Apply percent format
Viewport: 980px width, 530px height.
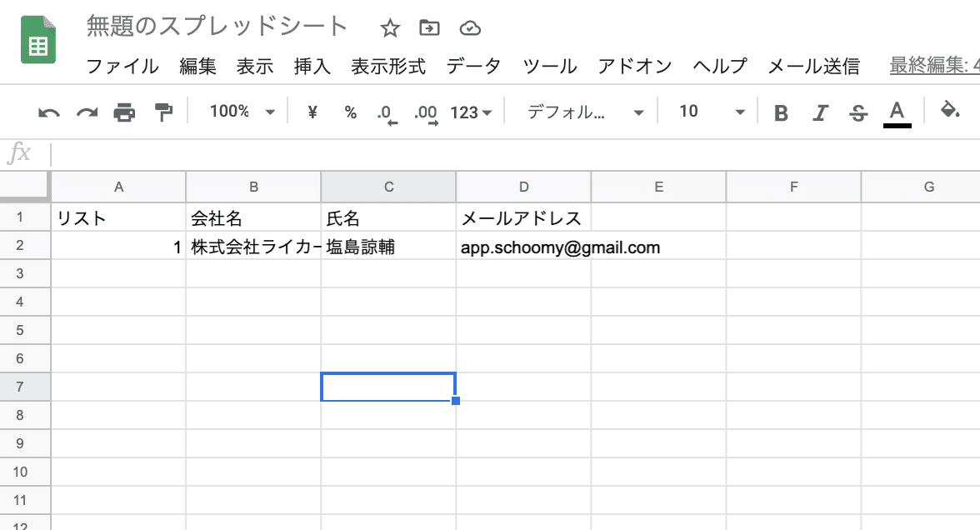coord(350,111)
